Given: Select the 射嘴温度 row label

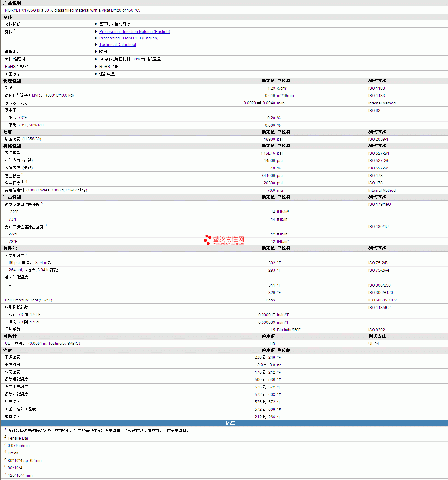Looking at the screenshot, I should tap(13, 402).
